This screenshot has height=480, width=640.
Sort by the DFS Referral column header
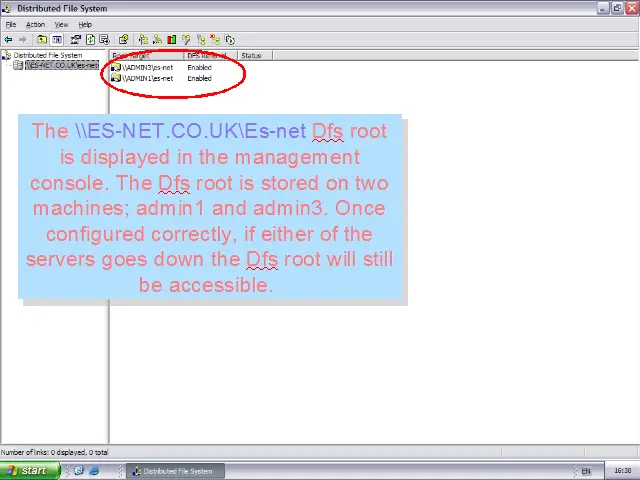point(211,56)
